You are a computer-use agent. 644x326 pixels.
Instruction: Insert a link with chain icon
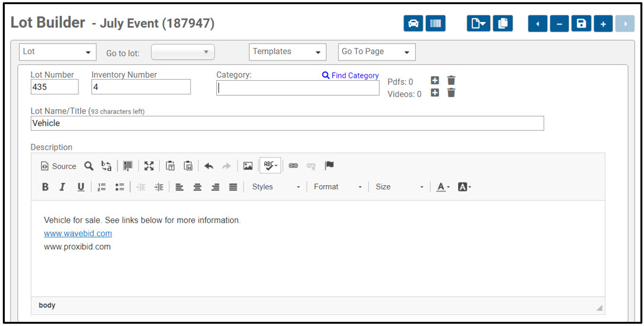point(293,166)
